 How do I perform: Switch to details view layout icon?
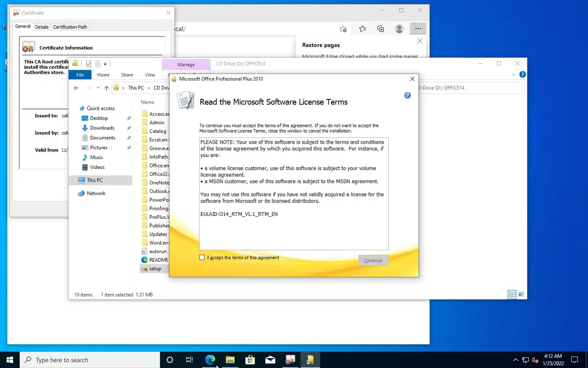pyautogui.click(x=512, y=294)
